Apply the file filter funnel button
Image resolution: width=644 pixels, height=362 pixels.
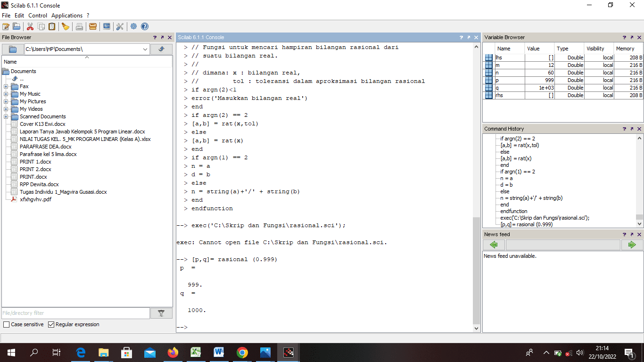point(161,313)
